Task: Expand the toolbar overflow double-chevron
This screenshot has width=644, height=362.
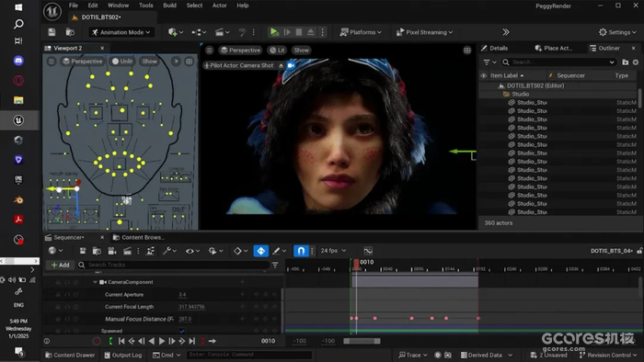Action: [x=506, y=32]
